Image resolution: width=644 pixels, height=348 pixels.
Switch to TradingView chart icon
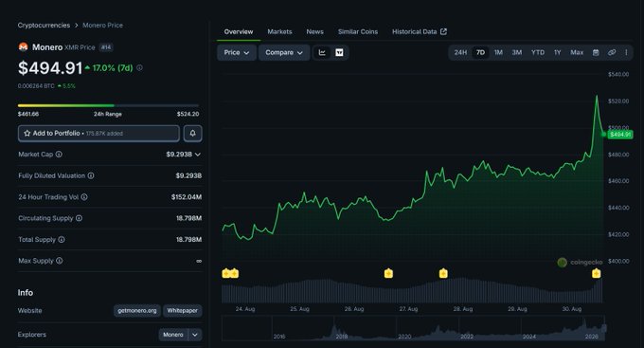pos(339,53)
